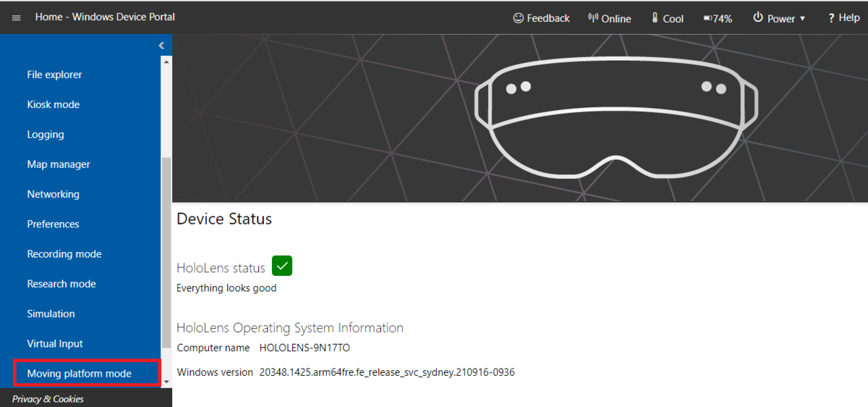Click the Privacy & Cookies link
The height and width of the screenshot is (407, 868).
[48, 399]
